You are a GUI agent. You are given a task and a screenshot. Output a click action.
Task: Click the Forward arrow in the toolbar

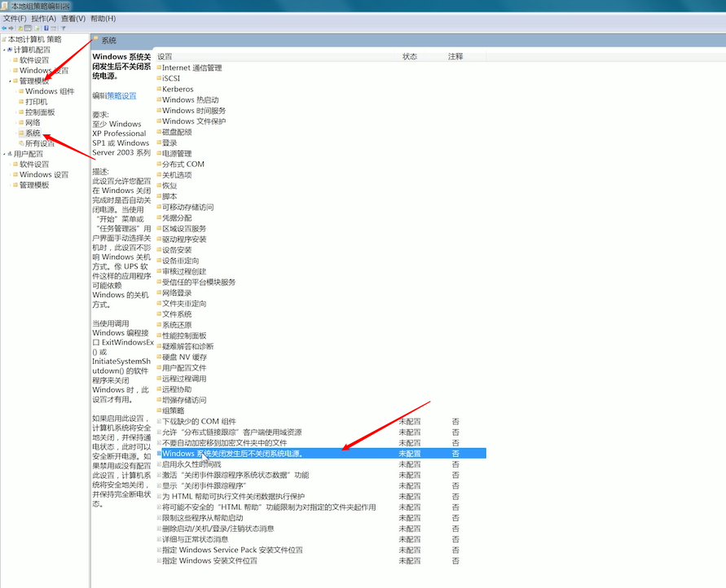pos(11,29)
